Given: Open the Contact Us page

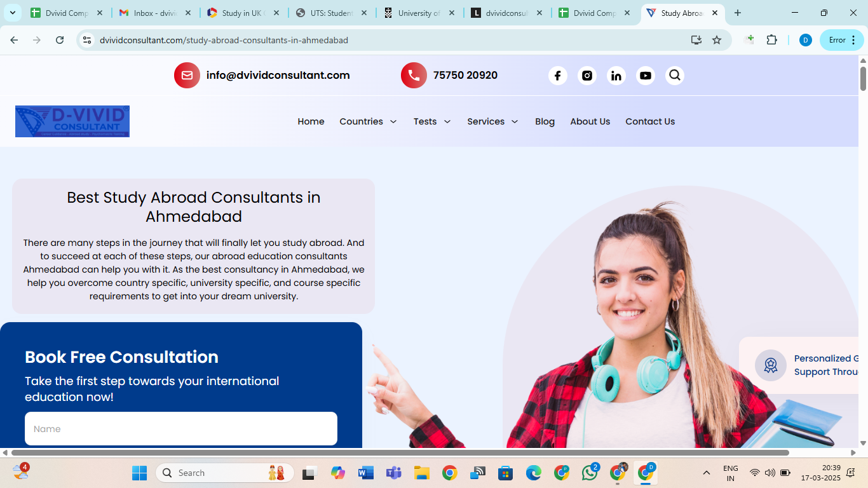Looking at the screenshot, I should coord(650,121).
